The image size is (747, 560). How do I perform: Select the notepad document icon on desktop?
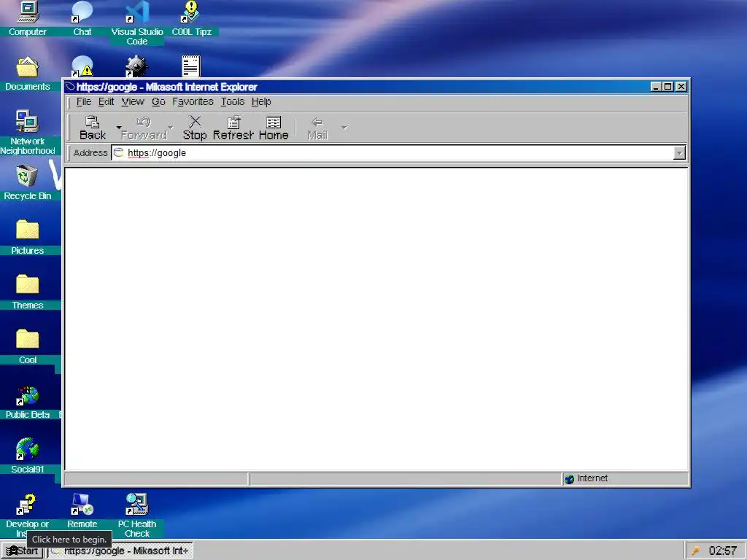(191, 66)
